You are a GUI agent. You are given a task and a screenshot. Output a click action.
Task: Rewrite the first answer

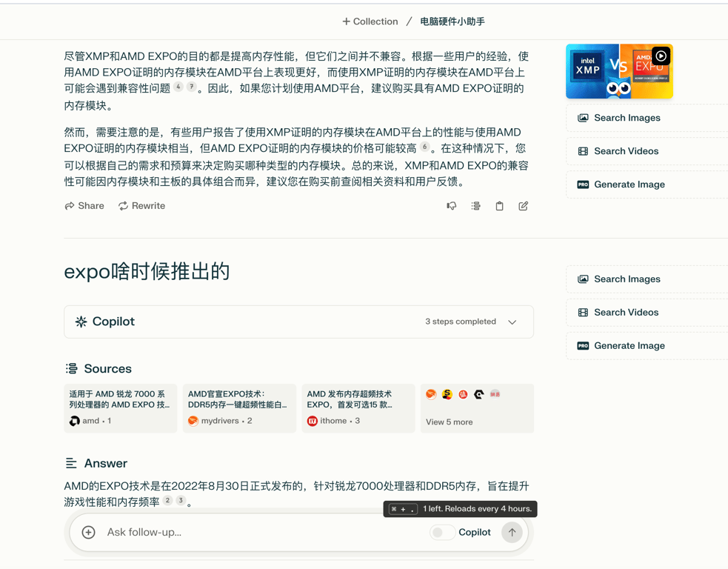point(141,206)
